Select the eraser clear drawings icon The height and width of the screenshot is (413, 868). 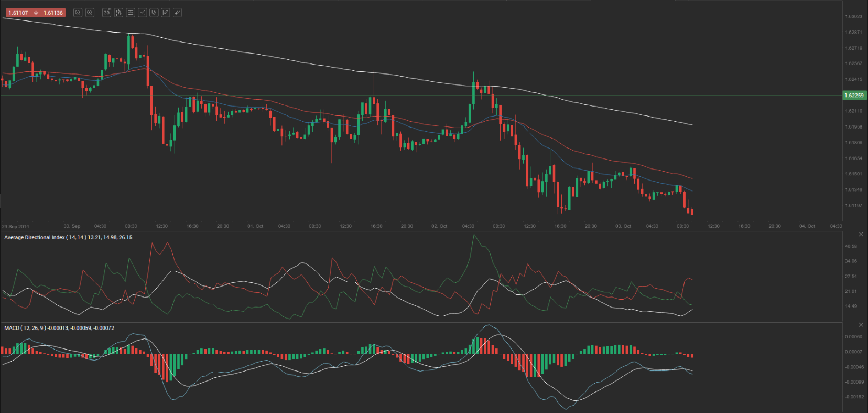[x=177, y=13]
